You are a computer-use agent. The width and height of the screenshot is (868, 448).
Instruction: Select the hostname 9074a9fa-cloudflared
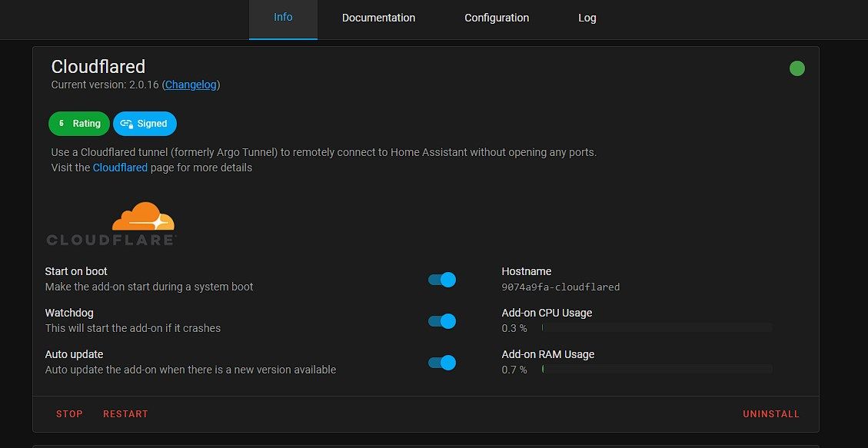click(560, 287)
